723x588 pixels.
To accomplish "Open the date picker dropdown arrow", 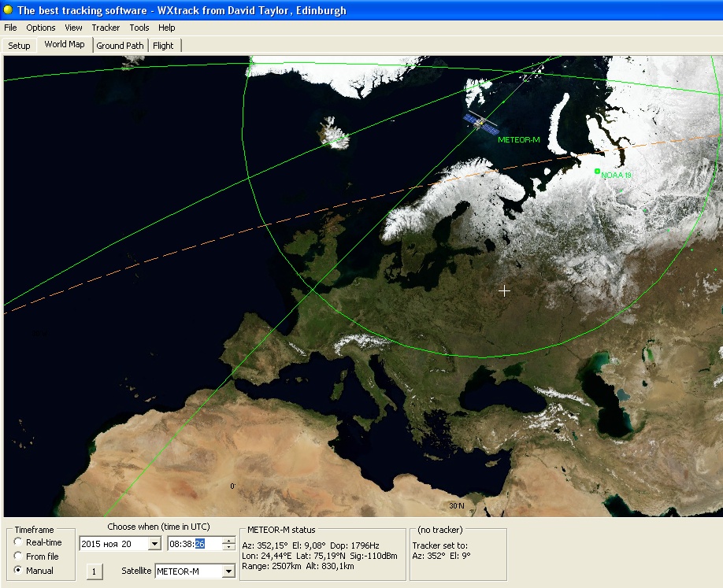I will pos(154,544).
